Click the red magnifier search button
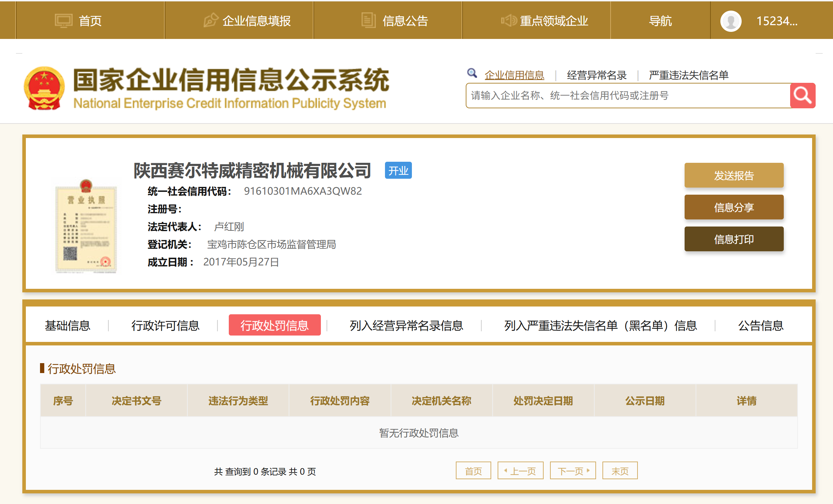Image resolution: width=833 pixels, height=504 pixels. 803,96
